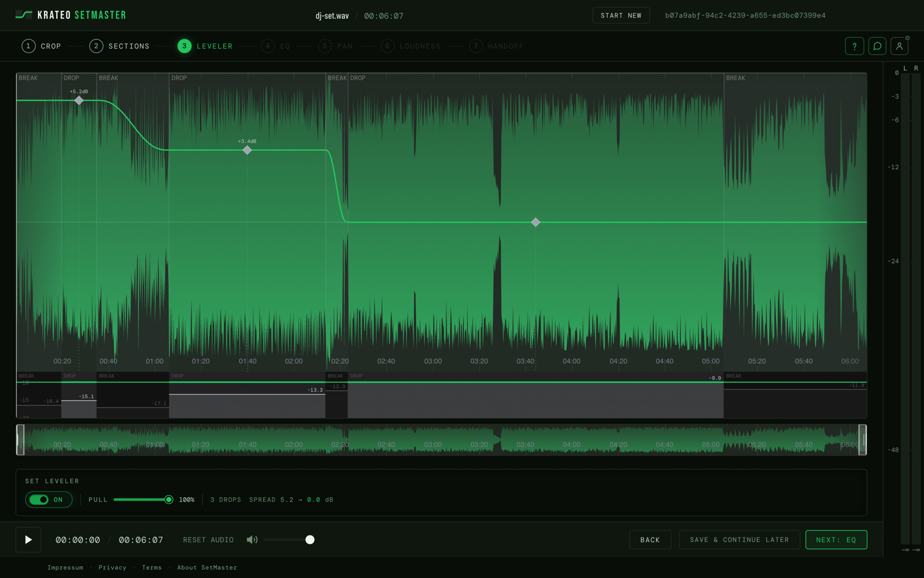
Task: Open the user account icon
Action: point(899,46)
